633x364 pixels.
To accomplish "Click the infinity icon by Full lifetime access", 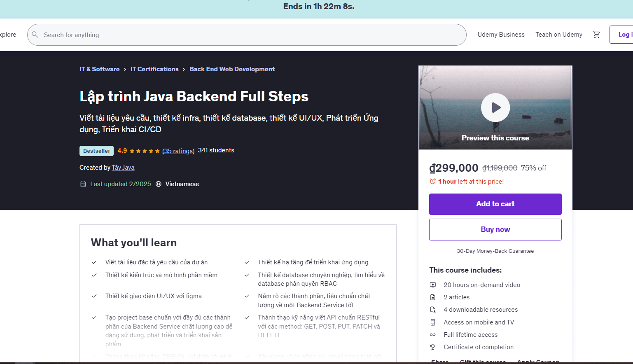I will coord(433,335).
